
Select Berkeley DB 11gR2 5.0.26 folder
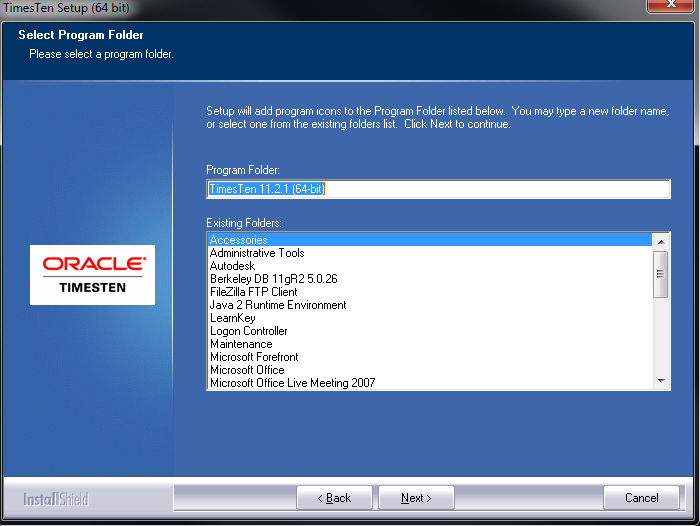pos(430,279)
